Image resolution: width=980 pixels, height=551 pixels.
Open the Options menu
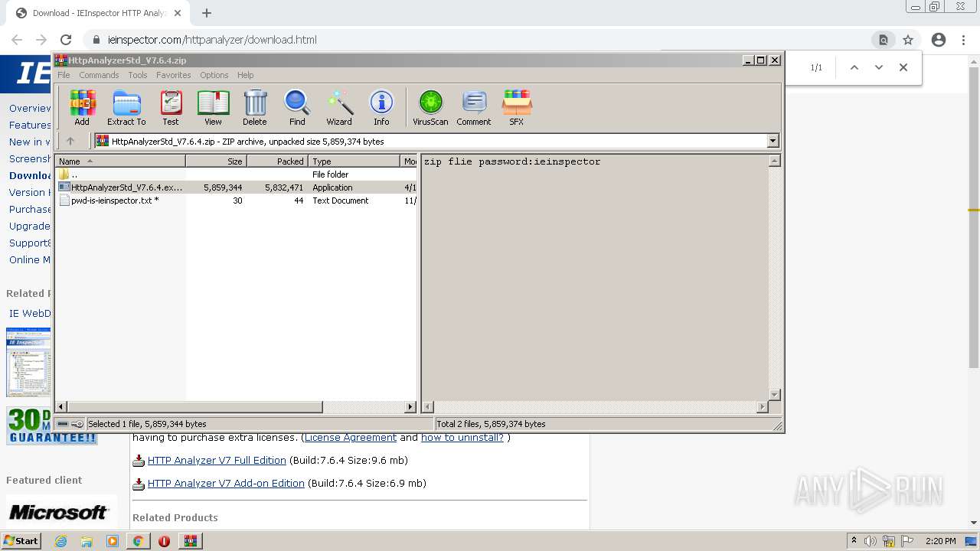[x=214, y=75]
